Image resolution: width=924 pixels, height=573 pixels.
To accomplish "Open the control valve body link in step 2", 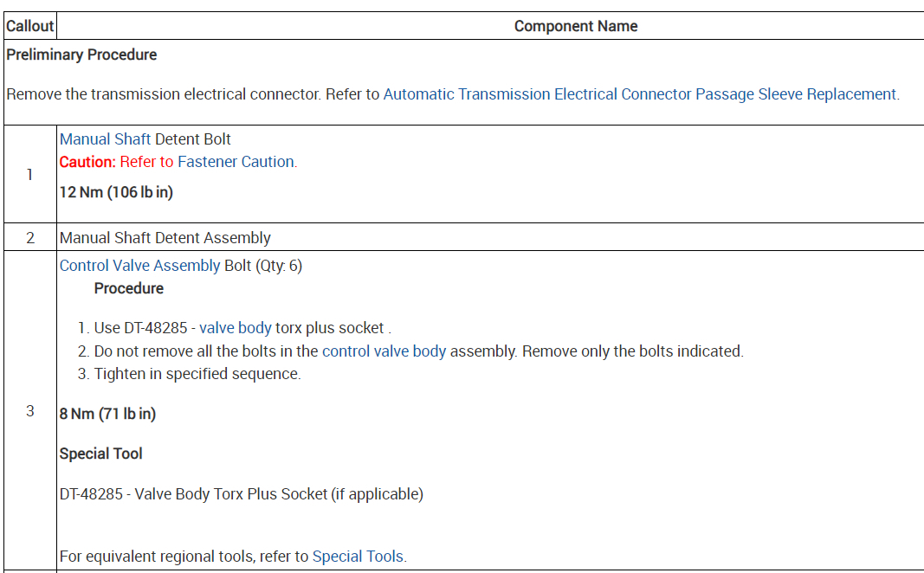I will [384, 351].
